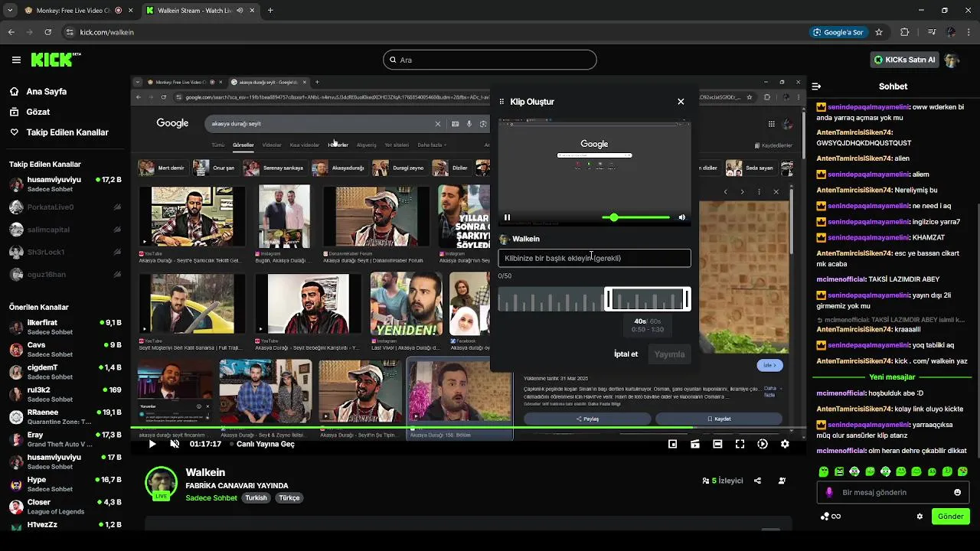The image size is (980, 551).
Task: Click the Ara search field
Action: [490, 60]
